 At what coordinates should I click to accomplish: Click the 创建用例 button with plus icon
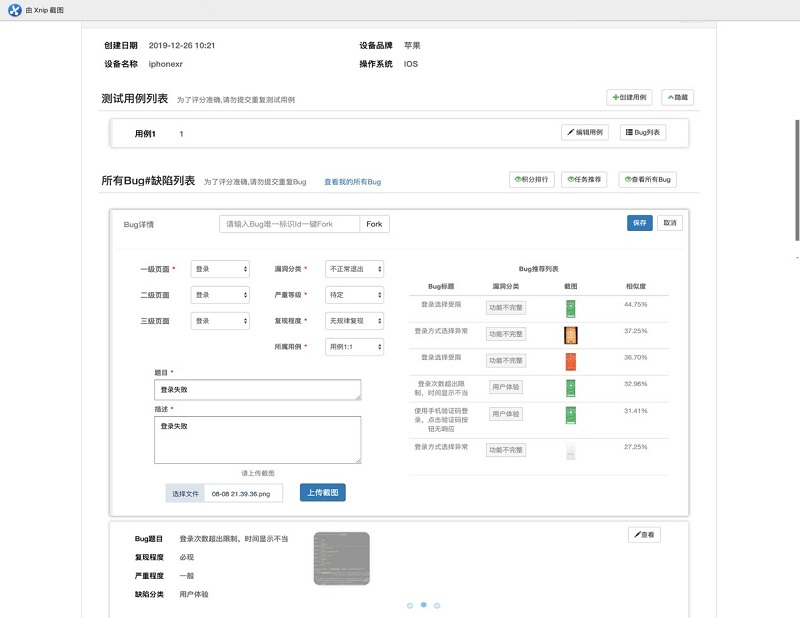628,98
